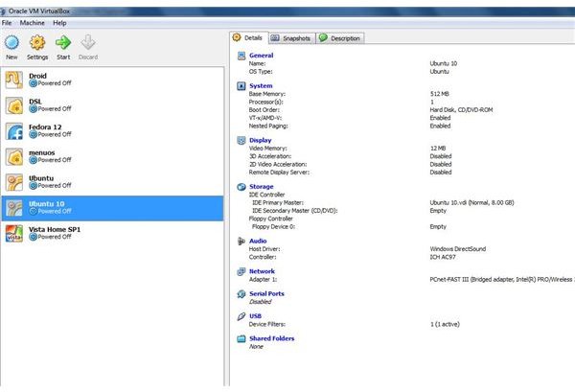Switch to the Details tab

click(249, 37)
